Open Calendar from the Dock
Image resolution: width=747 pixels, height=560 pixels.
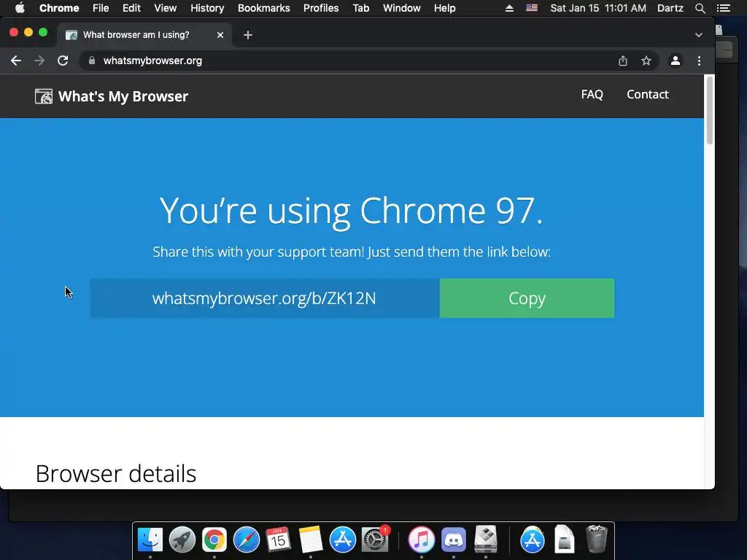click(278, 540)
